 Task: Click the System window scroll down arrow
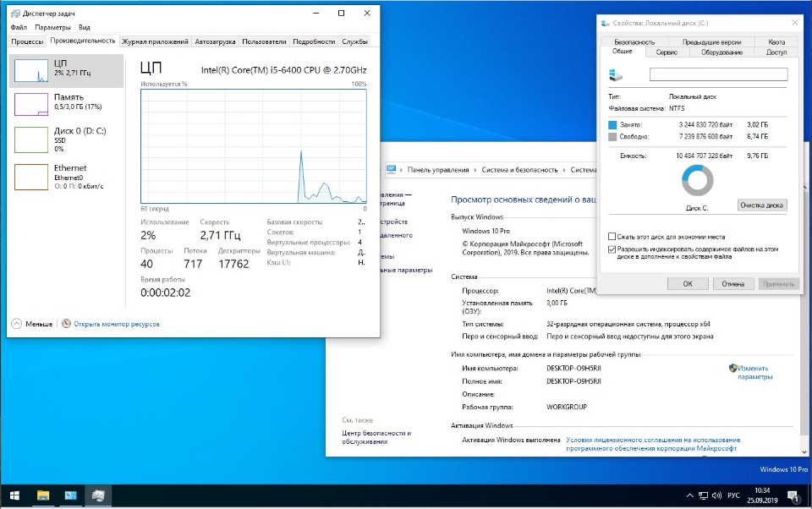tap(804, 452)
